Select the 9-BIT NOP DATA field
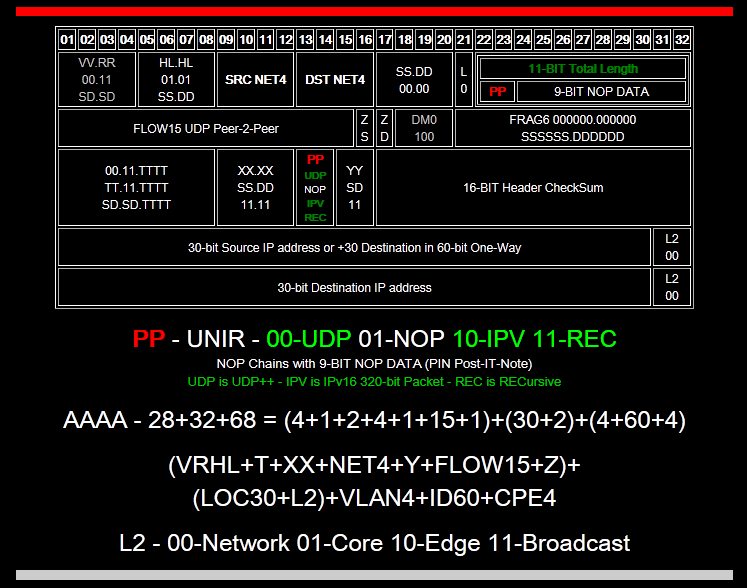 [x=601, y=91]
